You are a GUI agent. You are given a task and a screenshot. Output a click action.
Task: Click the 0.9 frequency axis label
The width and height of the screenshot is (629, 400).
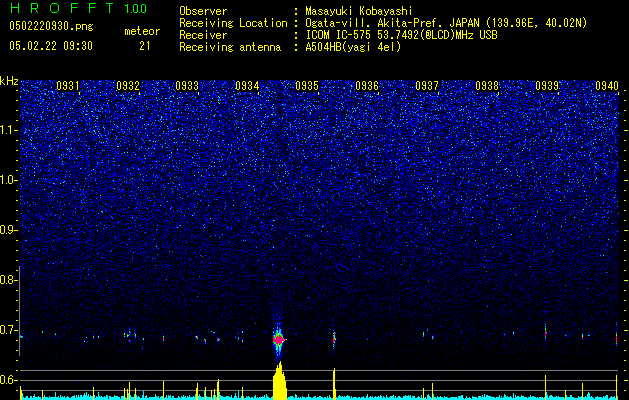pos(8,230)
